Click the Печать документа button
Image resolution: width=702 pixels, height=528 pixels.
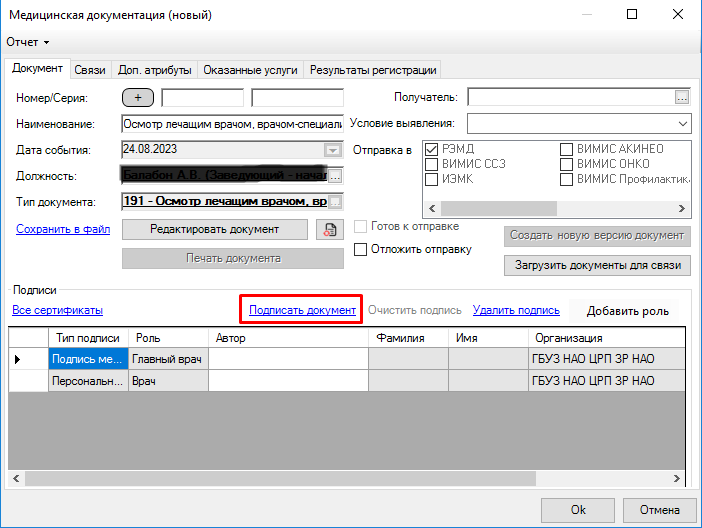pyautogui.click(x=233, y=258)
